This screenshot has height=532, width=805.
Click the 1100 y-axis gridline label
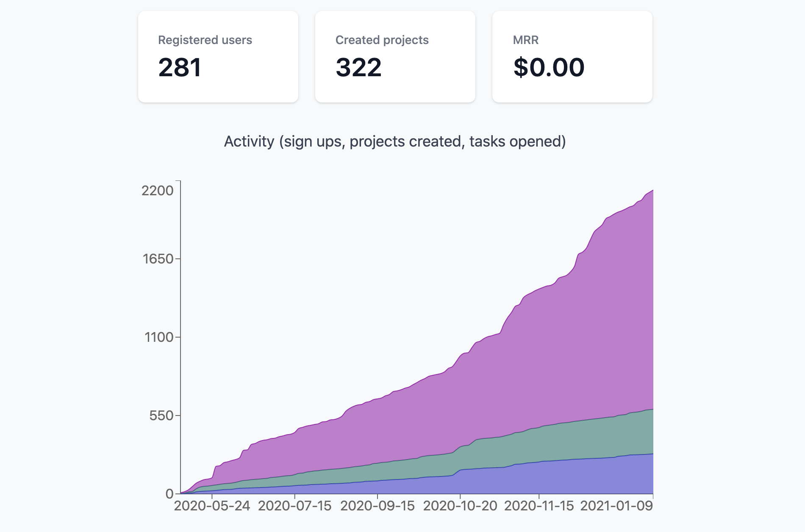pos(159,337)
